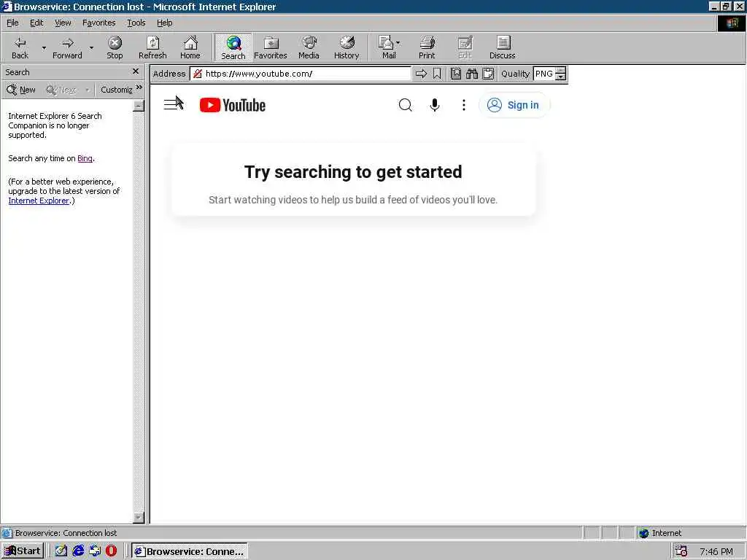Viewport: 747px width, 560px height.
Task: Select the Browservice taskbar window button
Action: 190,551
